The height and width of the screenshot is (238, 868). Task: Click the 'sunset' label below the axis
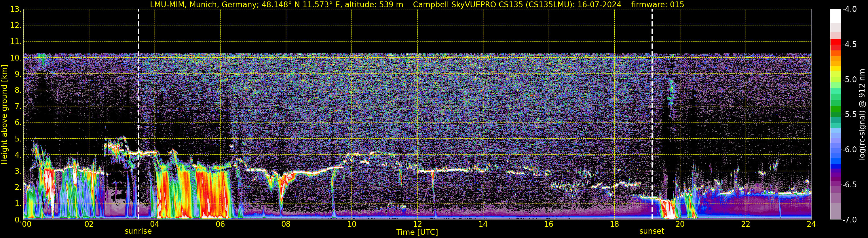coord(652,231)
